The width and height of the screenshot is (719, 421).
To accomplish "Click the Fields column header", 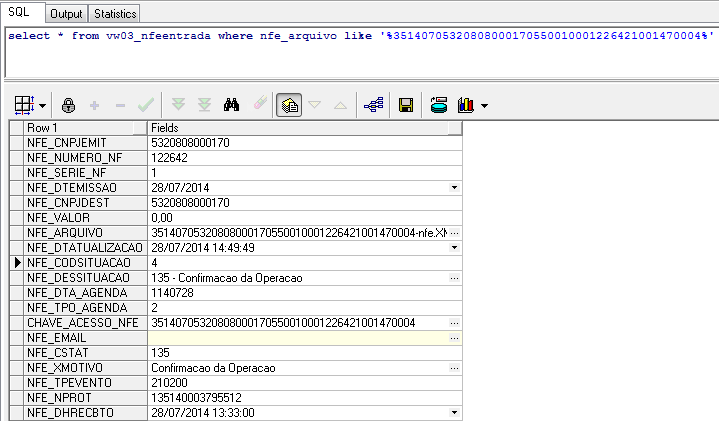I will click(x=304, y=128).
